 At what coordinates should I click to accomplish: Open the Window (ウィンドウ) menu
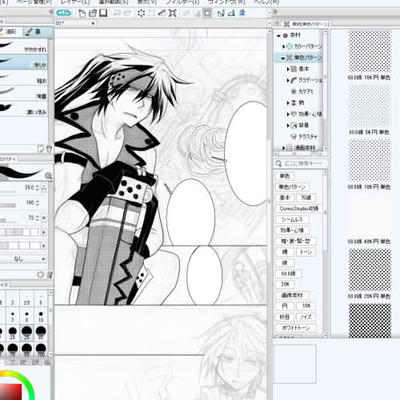point(226,2)
